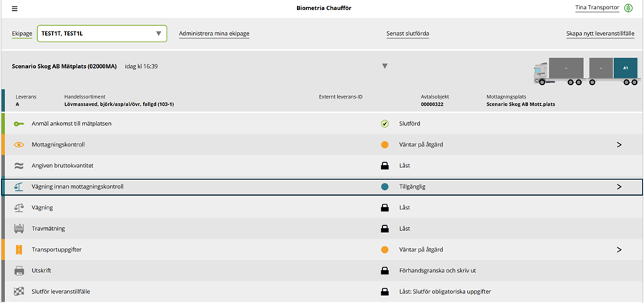Viewport: 644px width, 303px height.
Task: Open the Ekipage dropdown TEST1T, TEST1L
Action: pos(102,34)
